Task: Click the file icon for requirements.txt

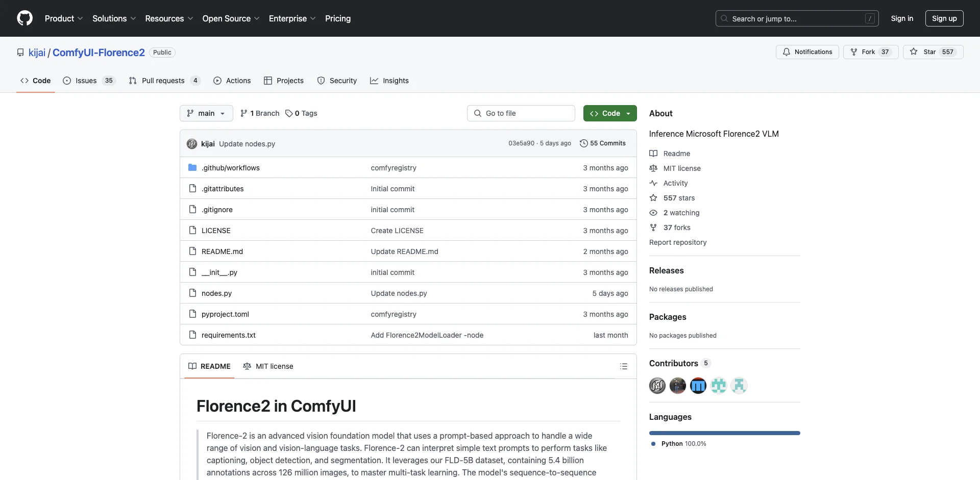Action: [x=192, y=335]
